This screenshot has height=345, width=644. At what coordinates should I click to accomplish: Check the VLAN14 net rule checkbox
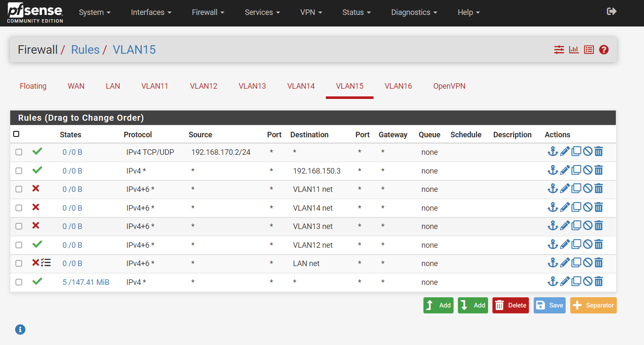(x=19, y=208)
